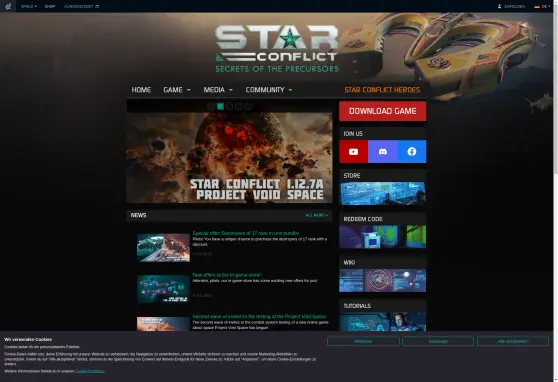The image size is (558, 382).
Task: Go to the HOME menu item
Action: tap(141, 90)
